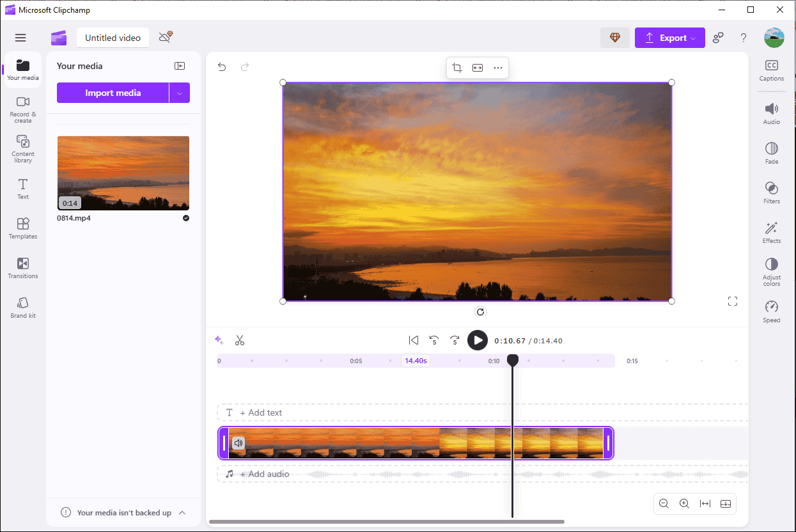Viewport: 796px width, 532px height.
Task: Expand the Import media dropdown arrow
Action: (x=180, y=93)
